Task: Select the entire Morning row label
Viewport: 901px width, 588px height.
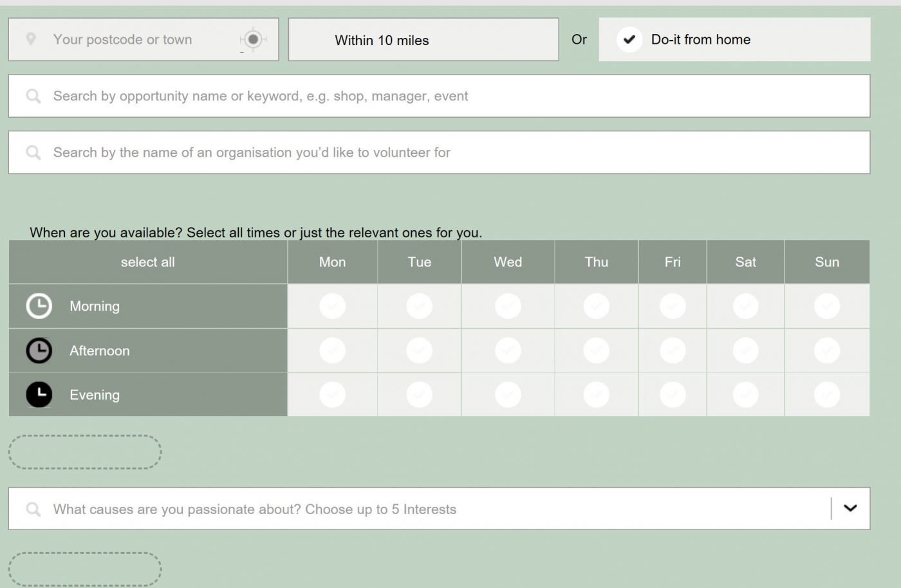Action: 148,306
